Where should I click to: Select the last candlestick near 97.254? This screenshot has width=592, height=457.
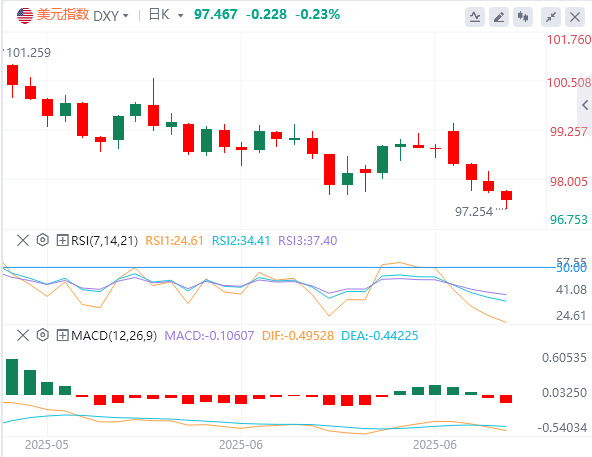point(506,199)
